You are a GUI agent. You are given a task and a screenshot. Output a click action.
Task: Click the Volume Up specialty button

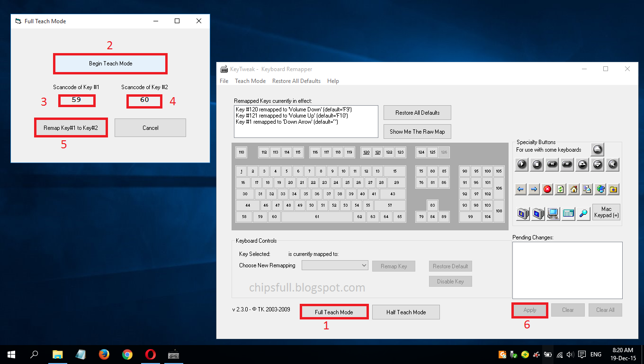pyautogui.click(x=582, y=164)
